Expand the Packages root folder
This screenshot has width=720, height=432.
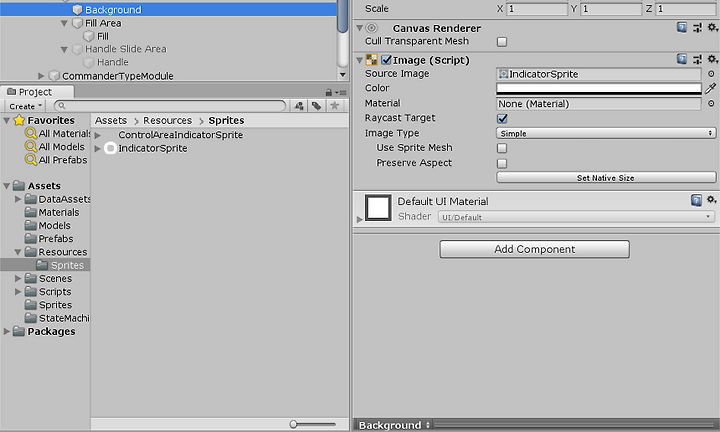point(6,331)
